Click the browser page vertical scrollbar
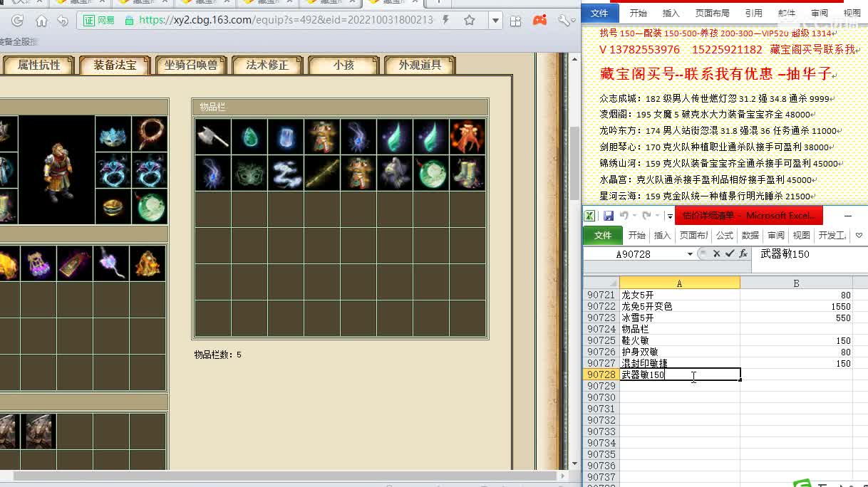Viewport: 868px width, 487px height. click(574, 163)
